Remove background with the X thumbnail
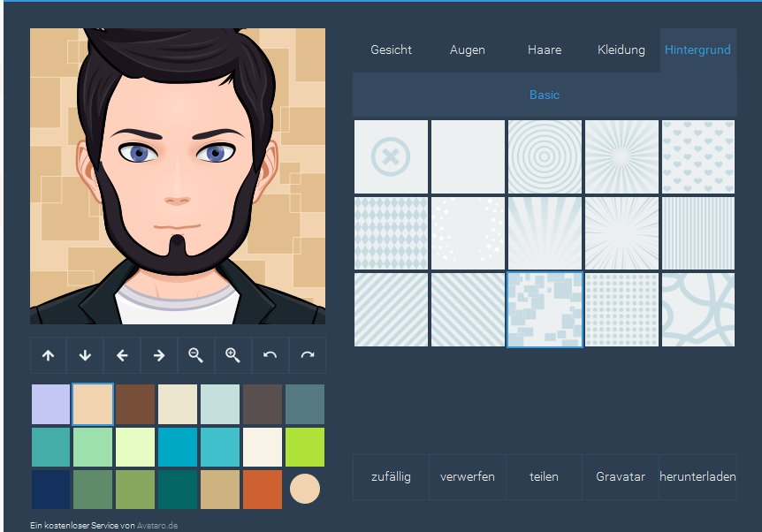The image size is (762, 532). (391, 156)
